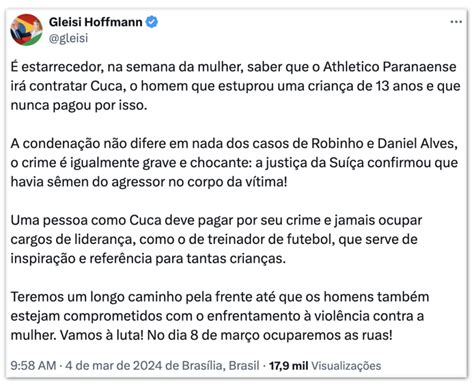Screen dimensions: 474x386
Task: Open Gleisi Hoffmann's profile picture
Action: 27,30
